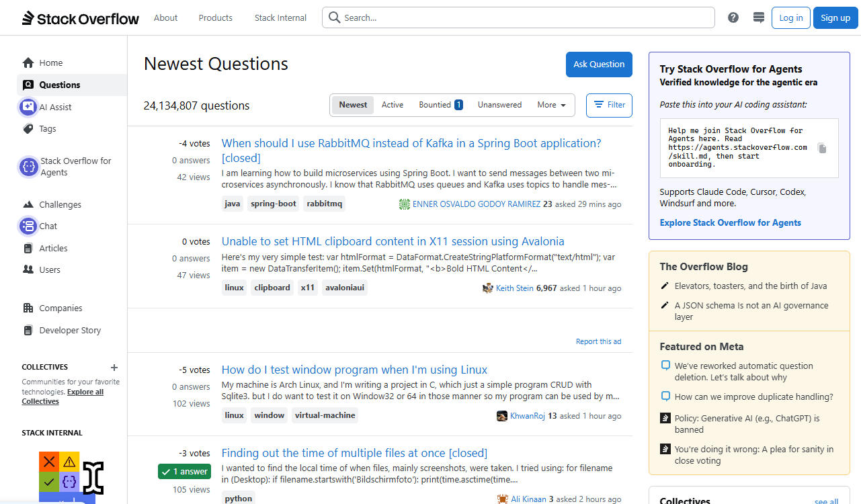Switch to the Bountied tab
The width and height of the screenshot is (861, 504).
click(x=441, y=105)
